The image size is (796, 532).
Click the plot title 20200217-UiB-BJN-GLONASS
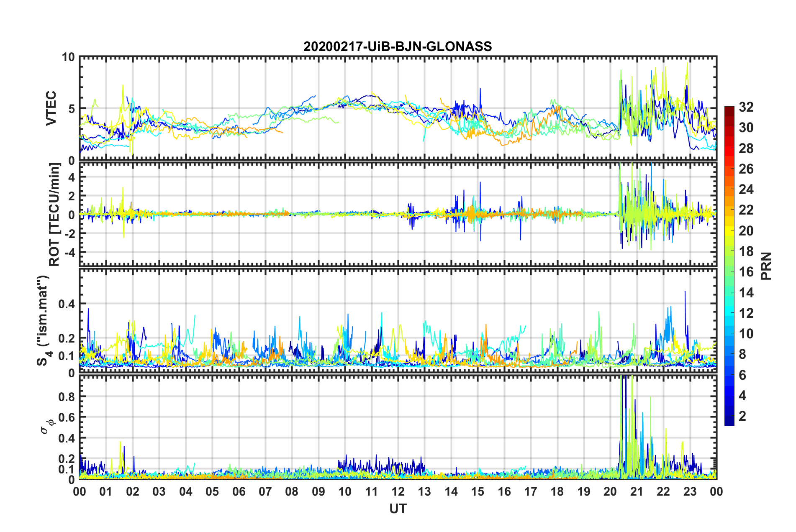398,46
